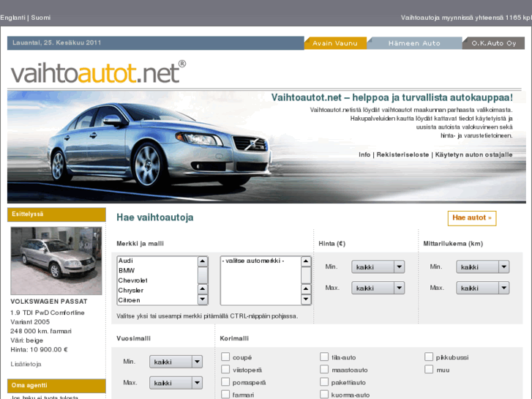Check the farmari checkbox
This screenshot has width=532, height=399.
click(225, 395)
